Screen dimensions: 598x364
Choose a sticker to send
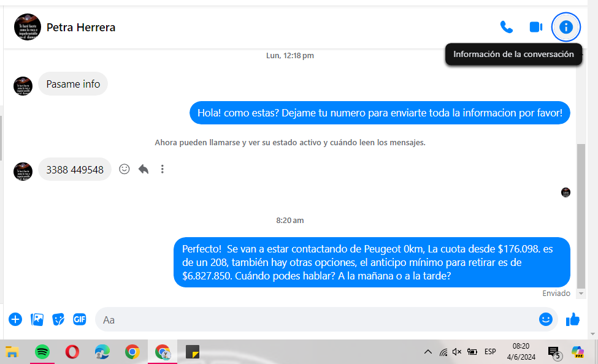pyautogui.click(x=58, y=319)
